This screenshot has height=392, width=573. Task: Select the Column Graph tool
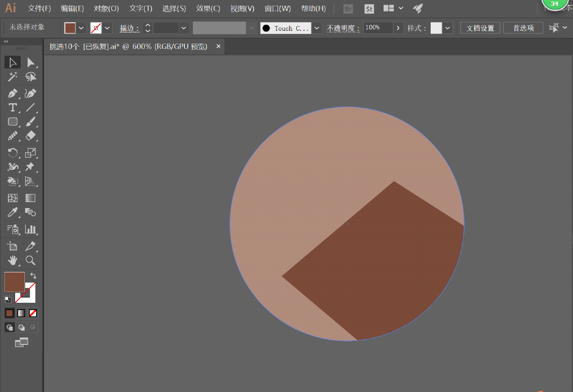pos(30,229)
